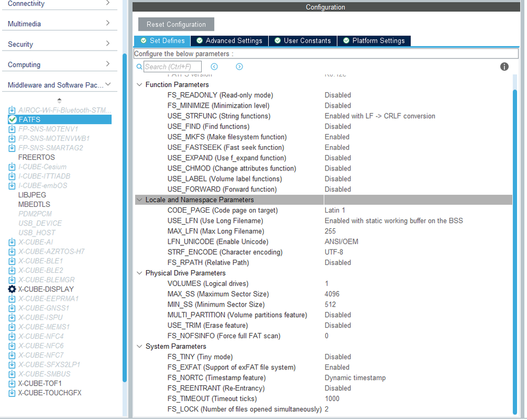Click download icon next to I-CUBE-ITTIADB
Viewport: 527px width, 420px height.
pos(12,176)
